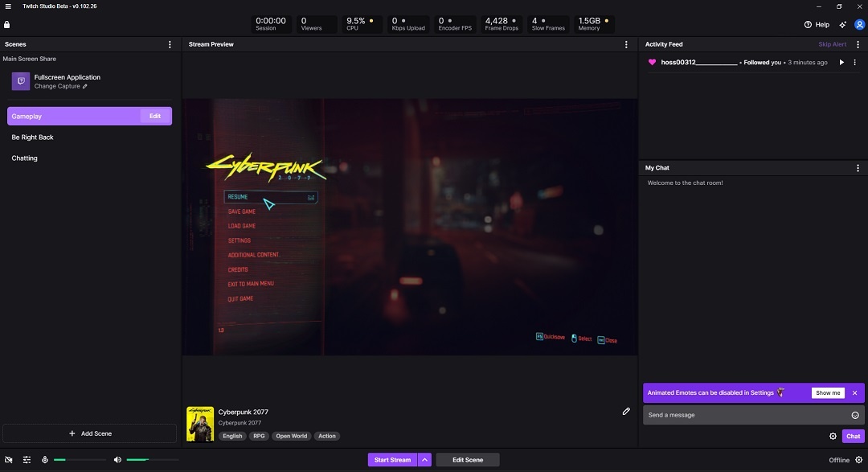This screenshot has height=472, width=868.
Task: Open chat settings gear icon
Action: coord(833,436)
